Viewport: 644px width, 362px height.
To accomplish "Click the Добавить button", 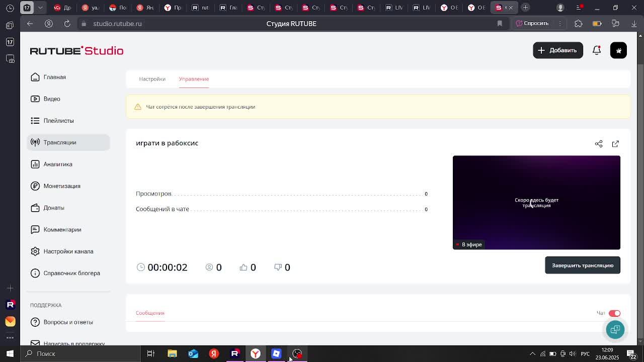I will (x=557, y=50).
